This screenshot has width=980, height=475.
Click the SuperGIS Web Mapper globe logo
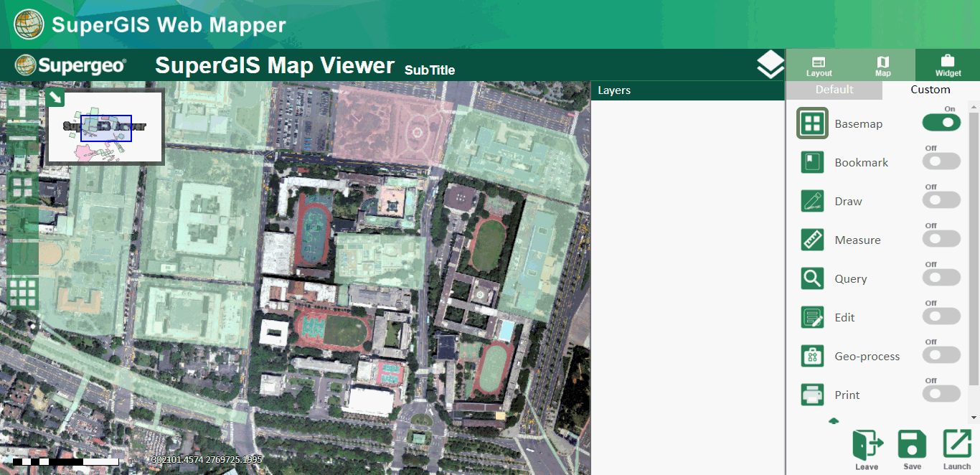click(x=29, y=25)
